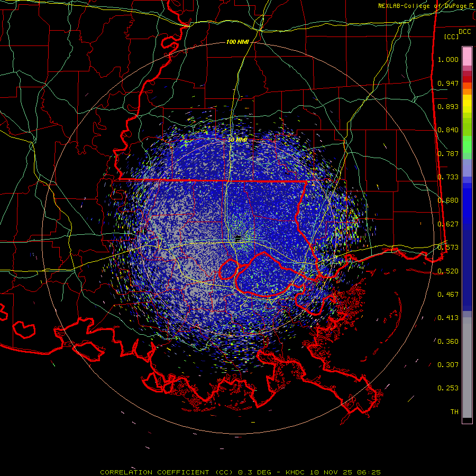Click the [CC] units label
This screenshot has width=476, height=476.
coord(452,36)
